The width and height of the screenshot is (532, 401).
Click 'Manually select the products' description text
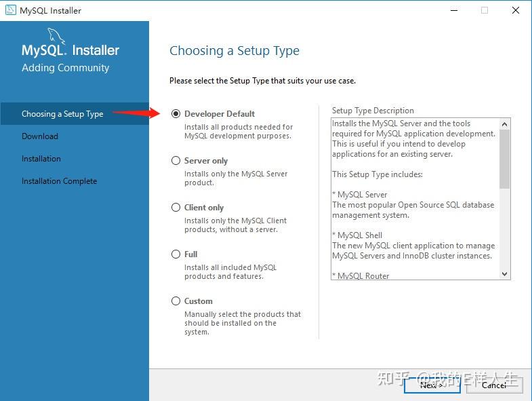point(243,323)
